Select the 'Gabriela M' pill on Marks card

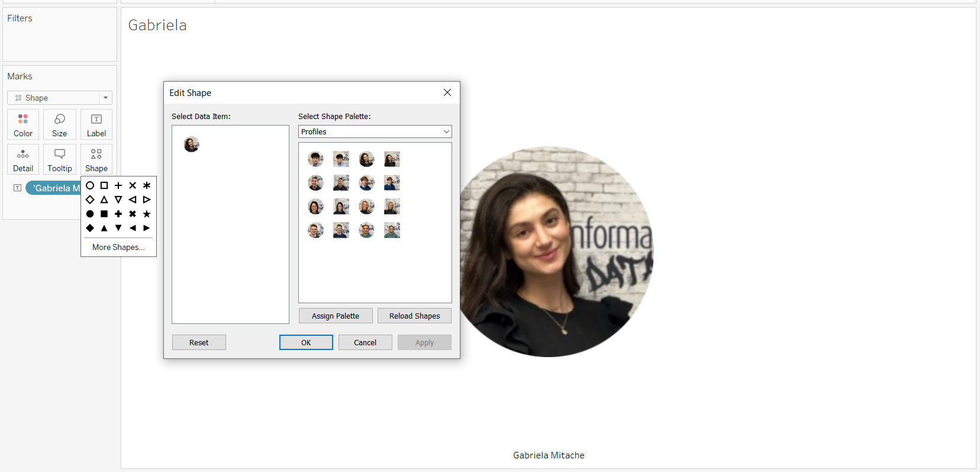pos(53,188)
